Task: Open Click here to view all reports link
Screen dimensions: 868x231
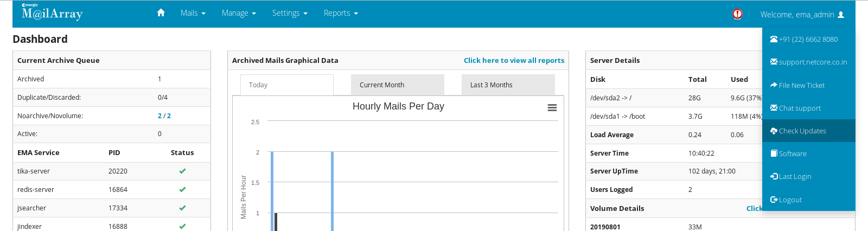Action: click(x=514, y=60)
